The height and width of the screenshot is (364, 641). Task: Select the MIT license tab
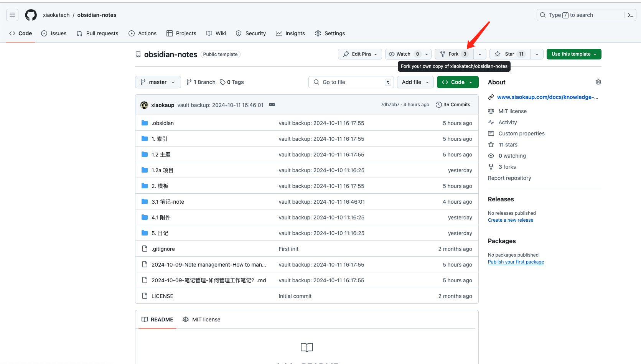(x=202, y=320)
